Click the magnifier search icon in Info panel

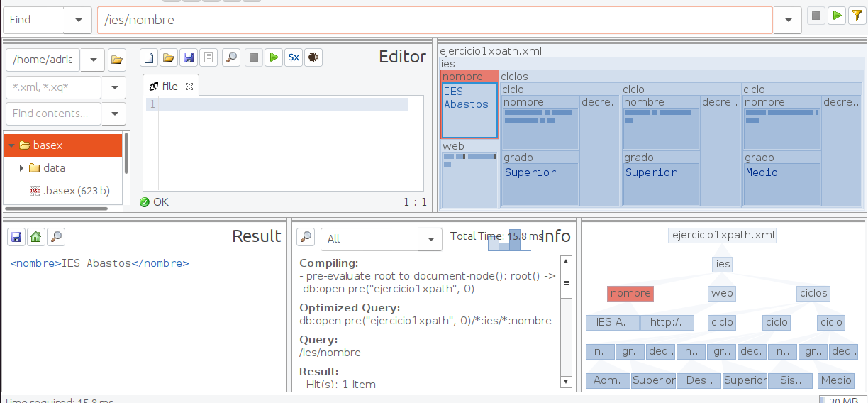point(306,237)
